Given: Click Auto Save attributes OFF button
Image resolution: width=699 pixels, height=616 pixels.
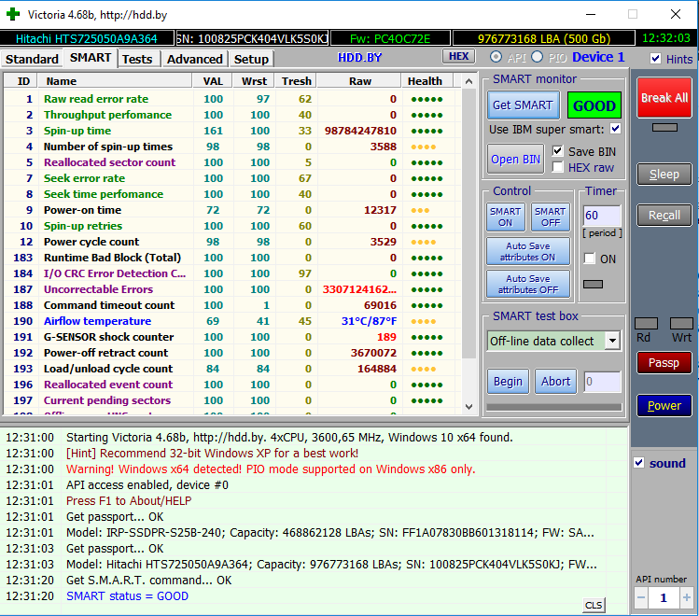Looking at the screenshot, I should (x=528, y=284).
